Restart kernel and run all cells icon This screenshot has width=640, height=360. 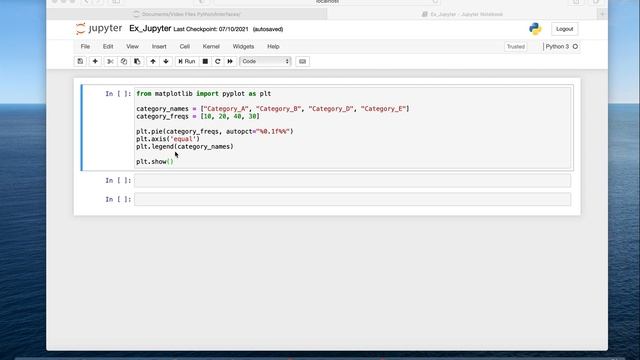[230, 61]
